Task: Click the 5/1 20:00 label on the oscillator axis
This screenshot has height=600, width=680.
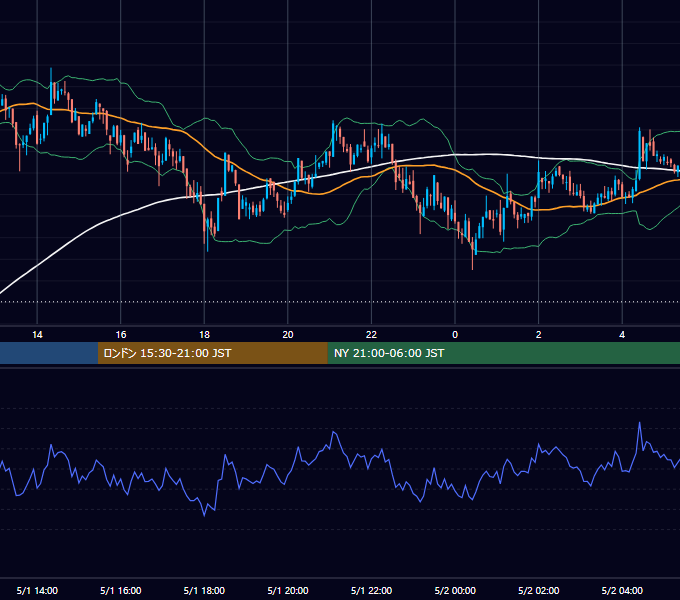Action: (288, 590)
